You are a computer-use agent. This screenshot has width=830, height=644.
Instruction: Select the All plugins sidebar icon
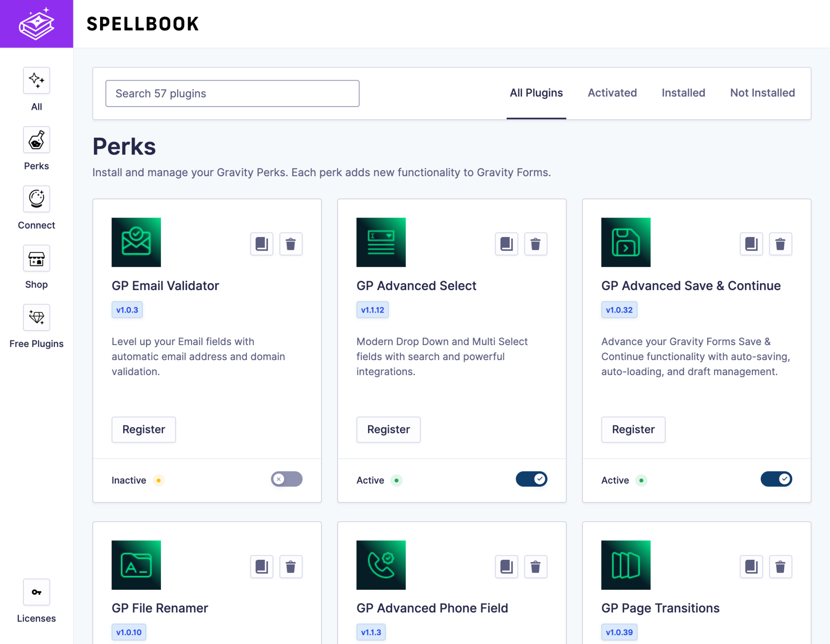(x=36, y=81)
